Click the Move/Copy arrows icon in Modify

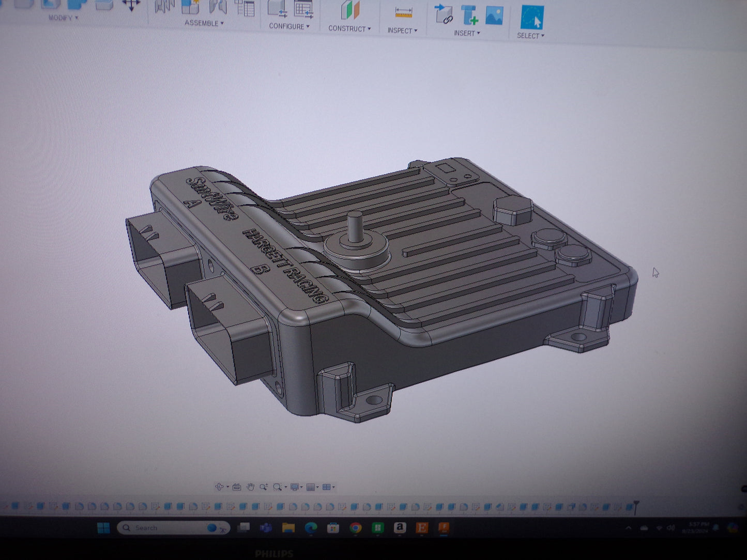pos(131,5)
